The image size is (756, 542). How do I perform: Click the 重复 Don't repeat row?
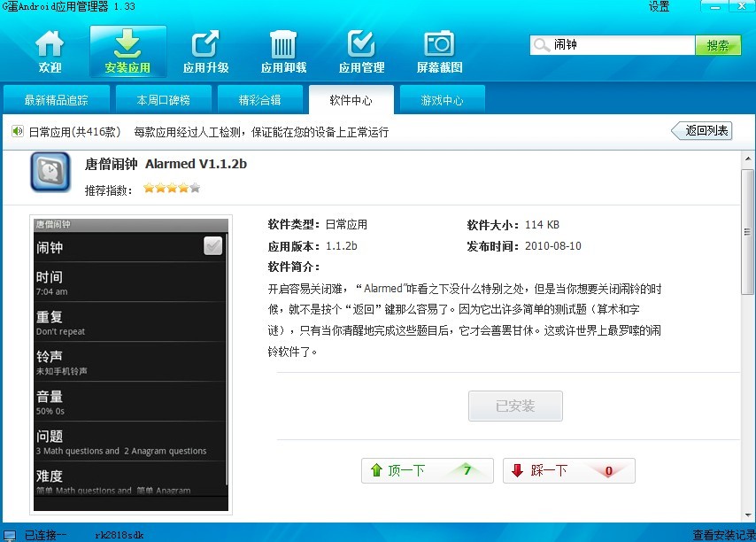click(x=130, y=322)
